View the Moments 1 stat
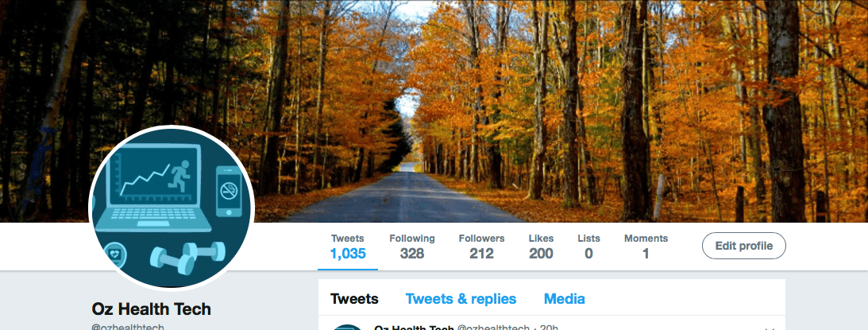The width and height of the screenshot is (868, 330). [x=646, y=247]
